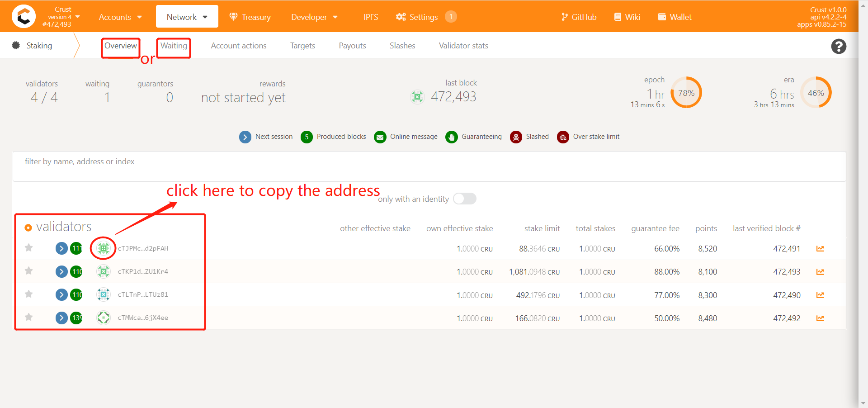Screen dimensions: 868x408
Task: Open chart icon for cTKP1d...ZU1Kr4 row
Action: 820,272
